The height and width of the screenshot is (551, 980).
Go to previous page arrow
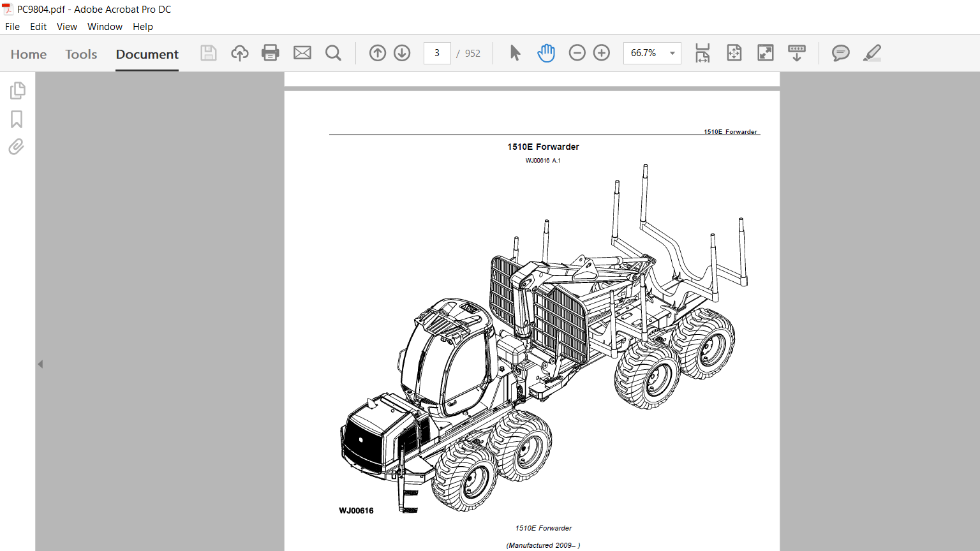click(x=378, y=53)
